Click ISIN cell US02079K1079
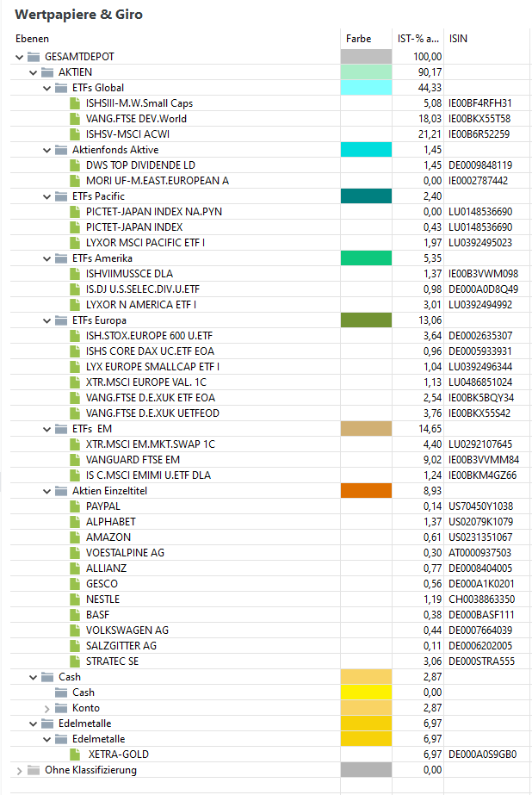532x795 pixels. (x=481, y=522)
